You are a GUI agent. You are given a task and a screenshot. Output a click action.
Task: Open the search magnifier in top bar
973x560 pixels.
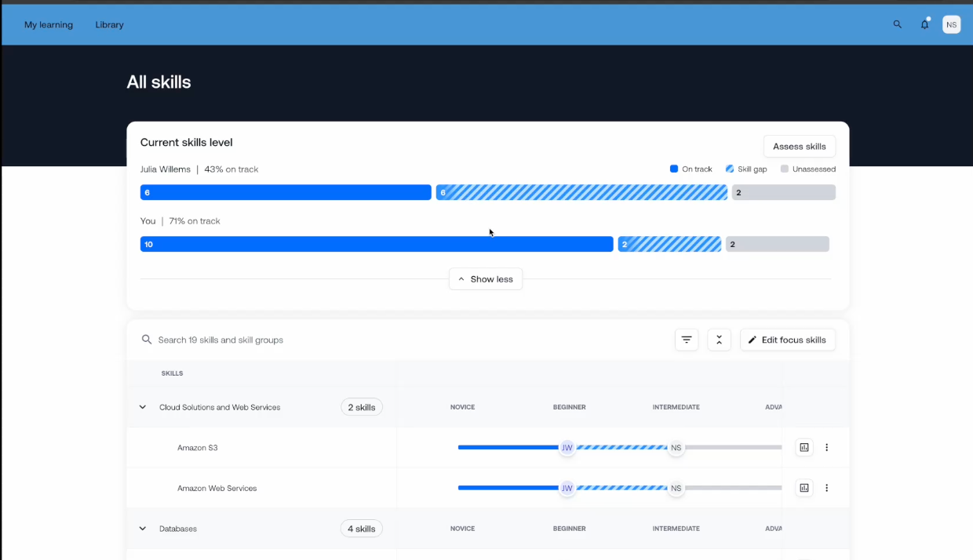(898, 24)
